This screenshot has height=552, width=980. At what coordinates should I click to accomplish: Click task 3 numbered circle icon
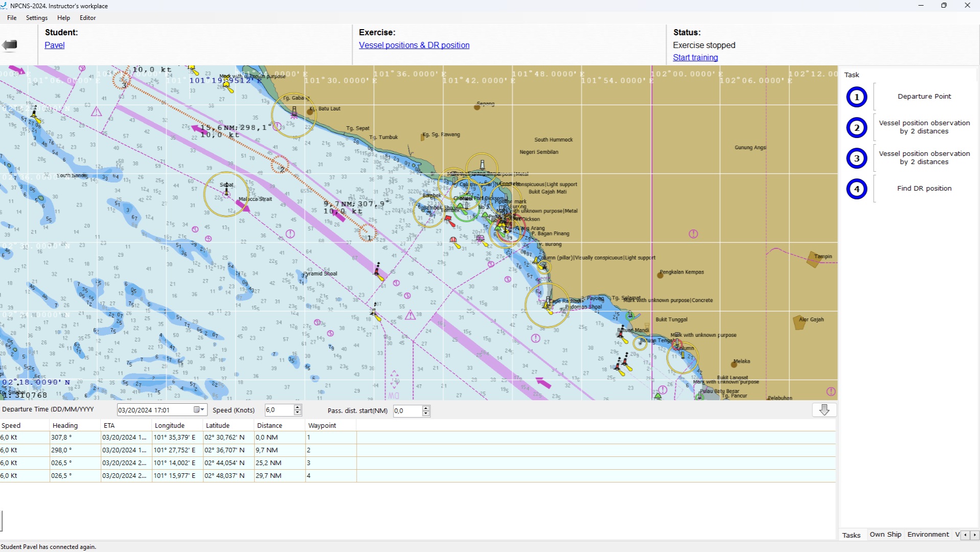tap(856, 158)
